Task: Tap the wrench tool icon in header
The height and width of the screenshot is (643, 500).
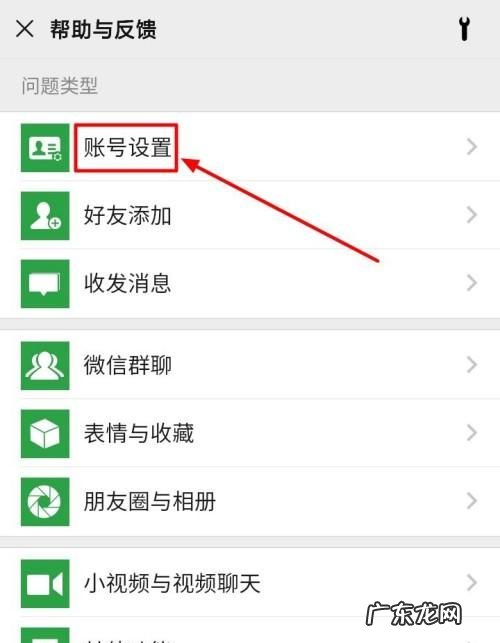Action: 464,29
